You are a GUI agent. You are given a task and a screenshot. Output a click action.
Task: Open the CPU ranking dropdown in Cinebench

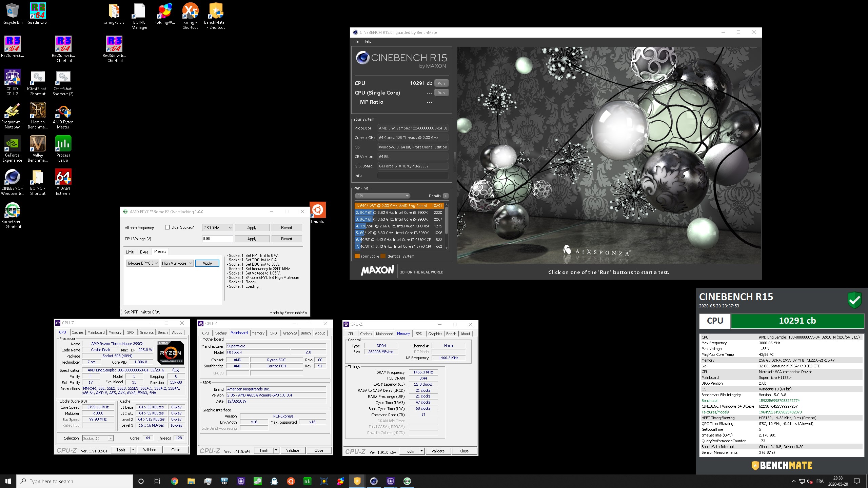coord(382,196)
